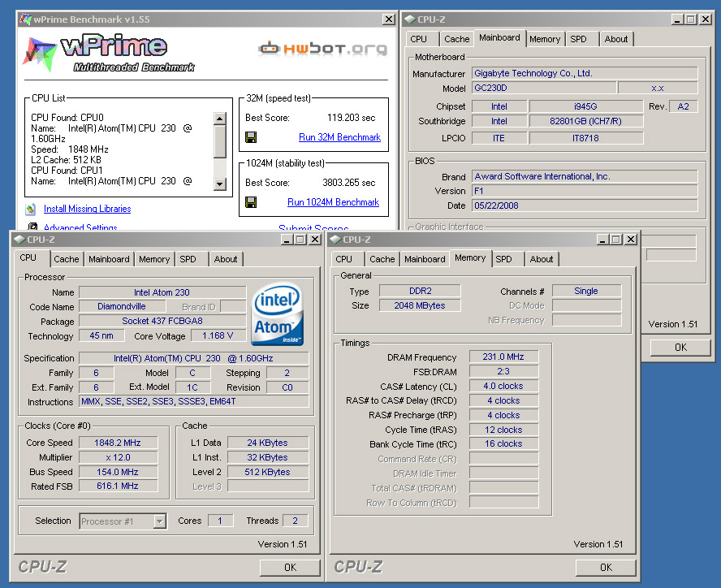This screenshot has height=588, width=721.
Task: Click the CPU-Z processor window title icon
Action: (19, 240)
